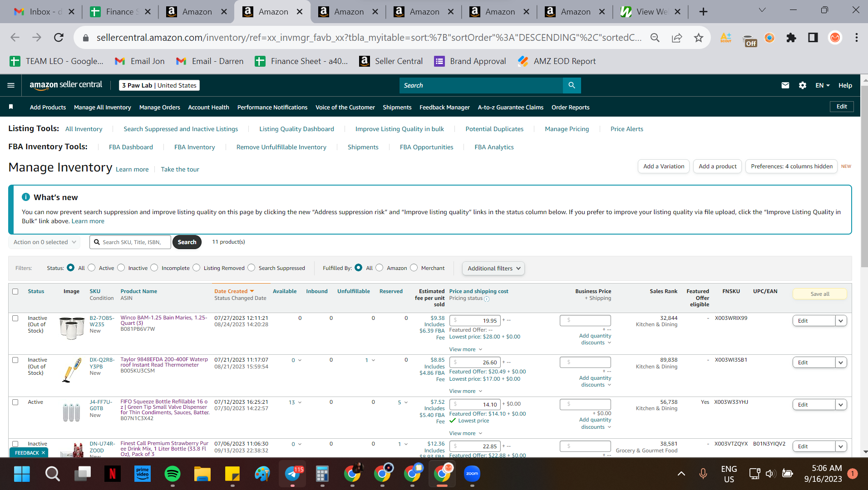Click the zoom magnifier icon in address bar
Image resolution: width=868 pixels, height=490 pixels.
[655, 38]
